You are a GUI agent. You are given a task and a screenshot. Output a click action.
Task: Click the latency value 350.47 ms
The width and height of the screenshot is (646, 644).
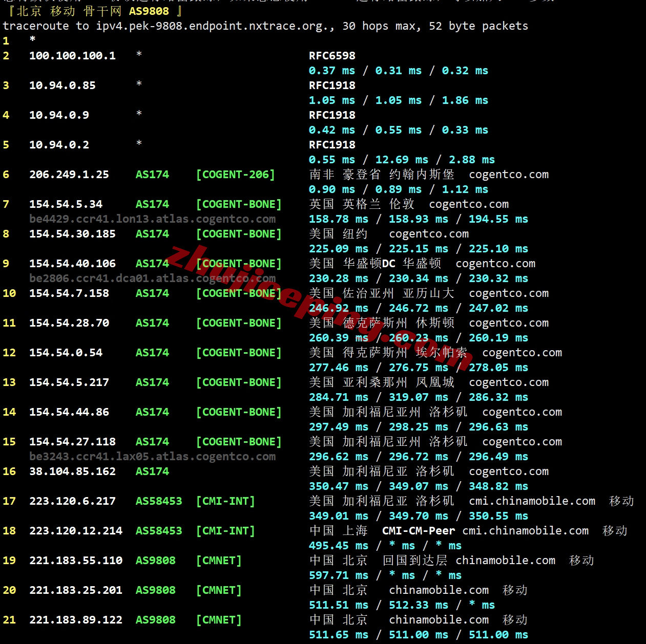[339, 486]
